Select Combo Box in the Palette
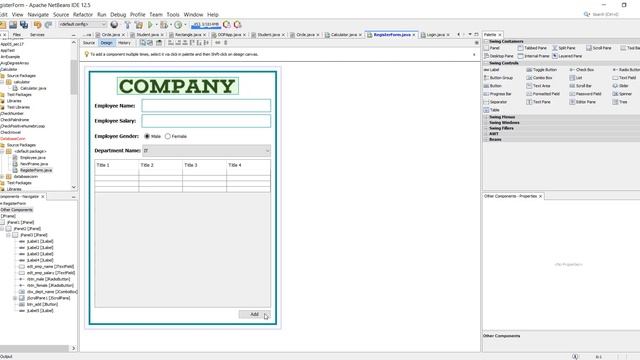Screen dimensions: 640x360 [539, 78]
